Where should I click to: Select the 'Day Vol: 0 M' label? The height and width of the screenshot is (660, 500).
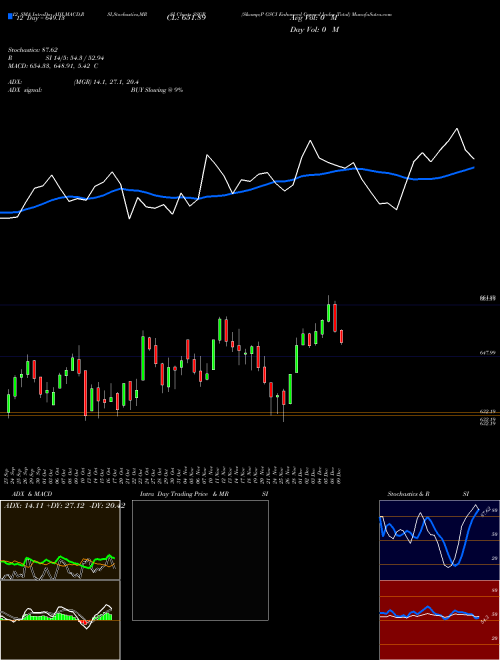pos(315,30)
